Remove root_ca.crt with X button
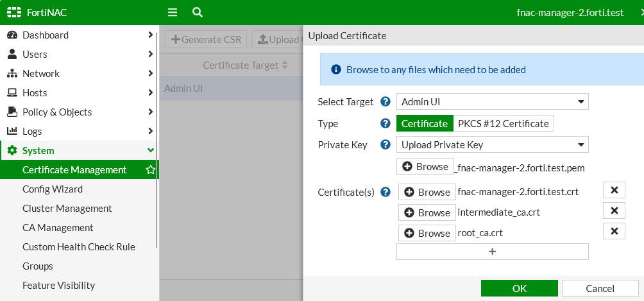 614,231
